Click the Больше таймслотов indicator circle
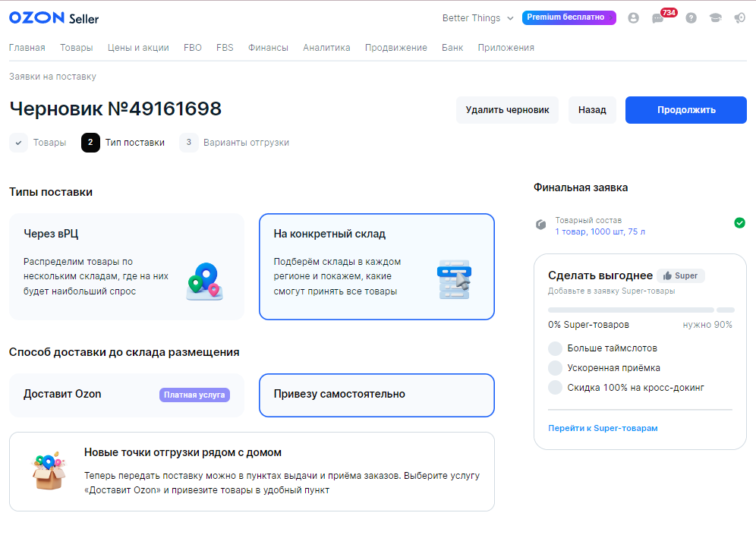The width and height of the screenshot is (756, 535). click(x=556, y=348)
